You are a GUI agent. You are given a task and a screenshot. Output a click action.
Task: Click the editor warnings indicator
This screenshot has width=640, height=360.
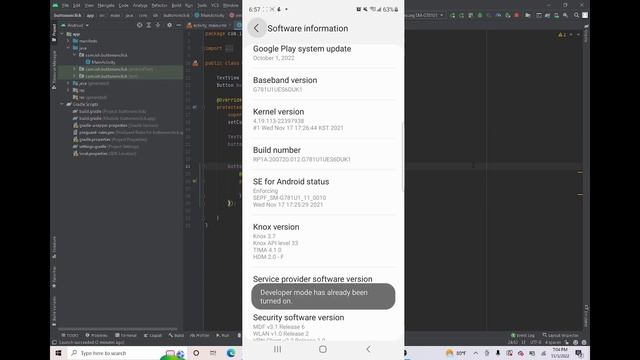coord(562,35)
